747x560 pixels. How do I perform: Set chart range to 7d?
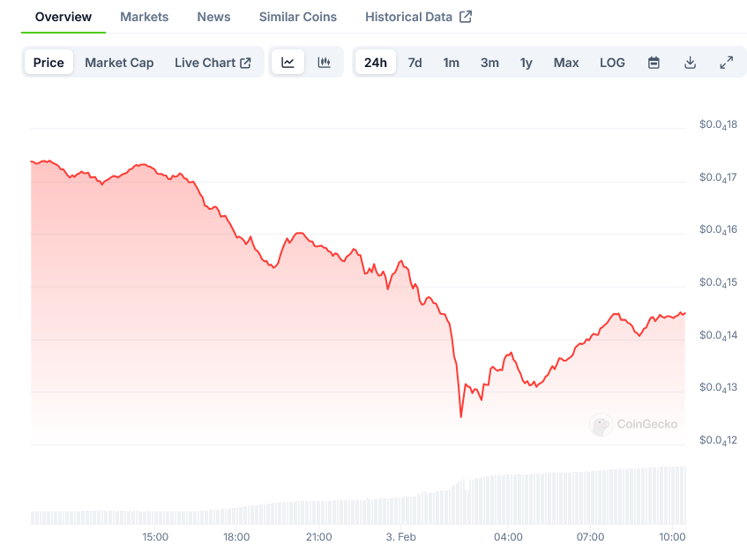415,63
